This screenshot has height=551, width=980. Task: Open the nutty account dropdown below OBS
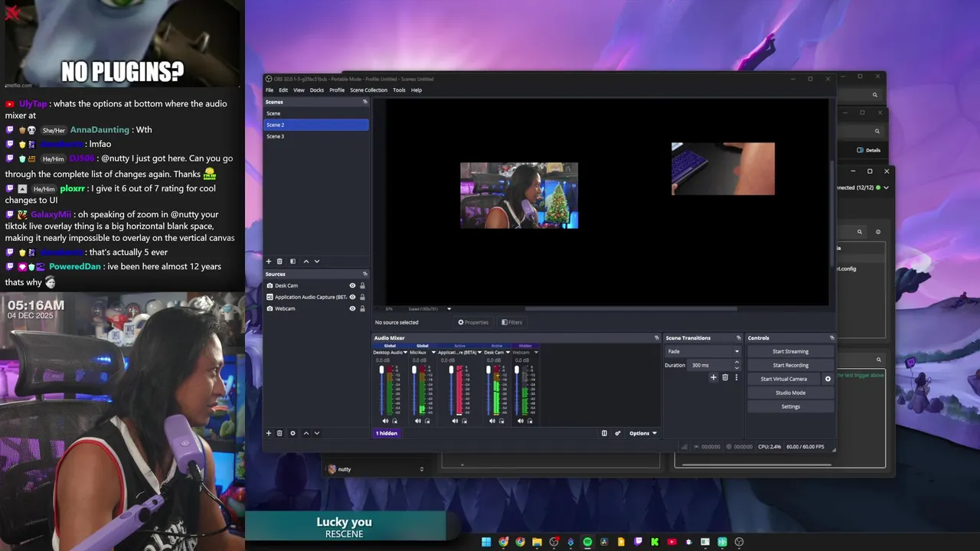pos(375,469)
